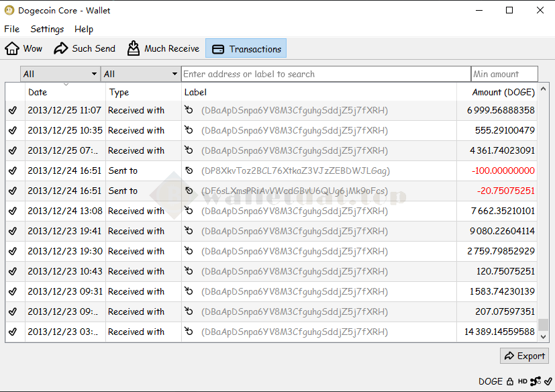This screenshot has width=555, height=392.
Task: Open the Wow overview home page
Action: click(23, 48)
